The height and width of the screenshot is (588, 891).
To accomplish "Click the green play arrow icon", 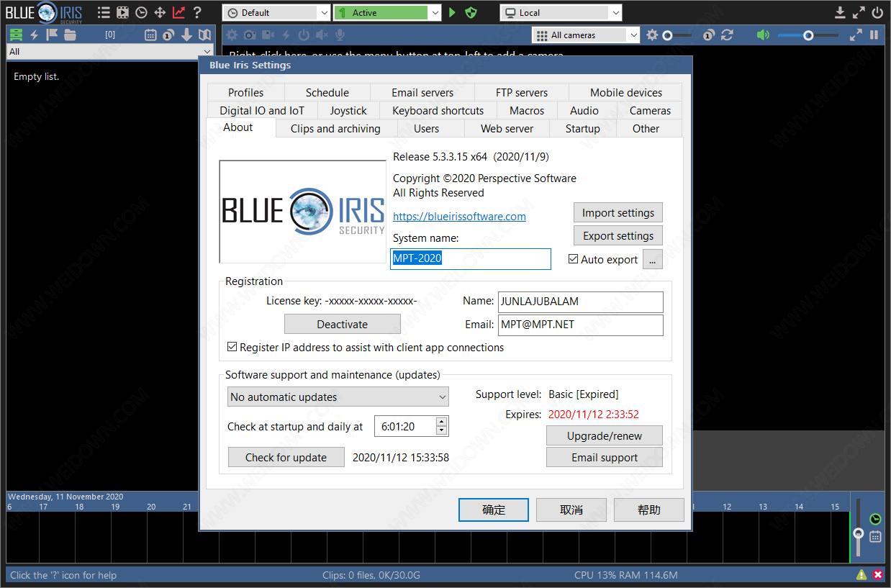I will (452, 12).
